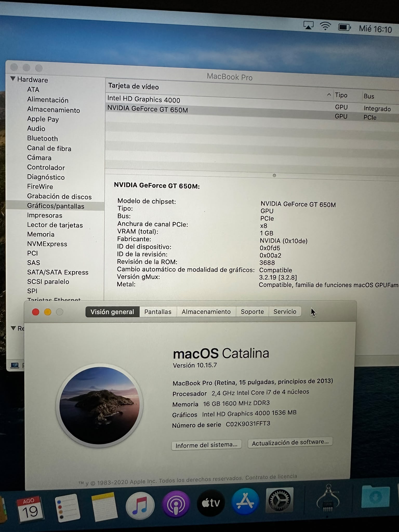Select Audio in the sidebar
Viewport: 399px width, 532px height.
pyautogui.click(x=36, y=129)
